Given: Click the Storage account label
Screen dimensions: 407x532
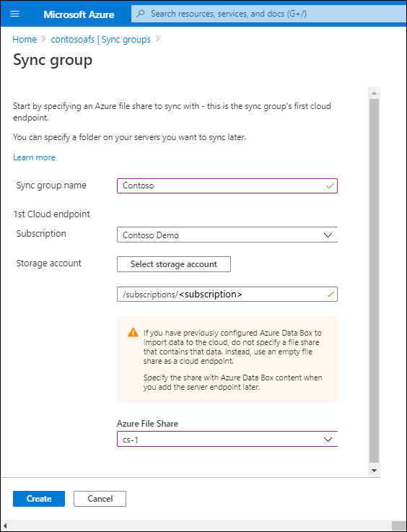Looking at the screenshot, I should (49, 263).
